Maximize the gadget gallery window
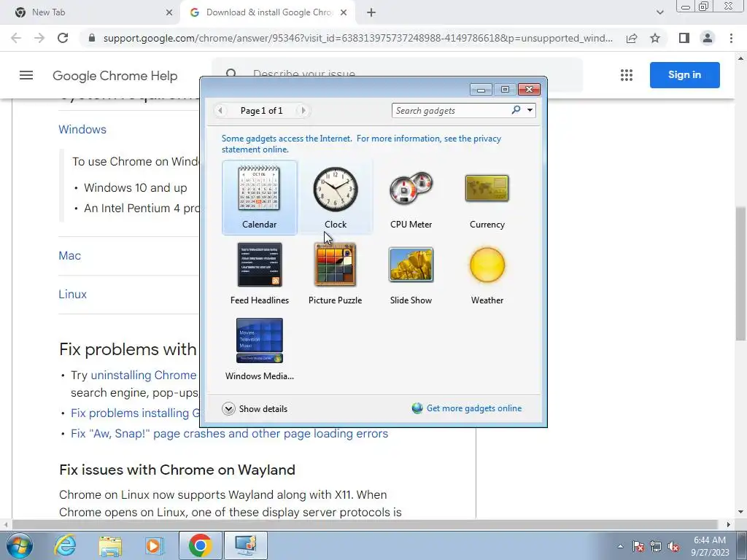Viewport: 747px width, 560px height. click(x=505, y=90)
